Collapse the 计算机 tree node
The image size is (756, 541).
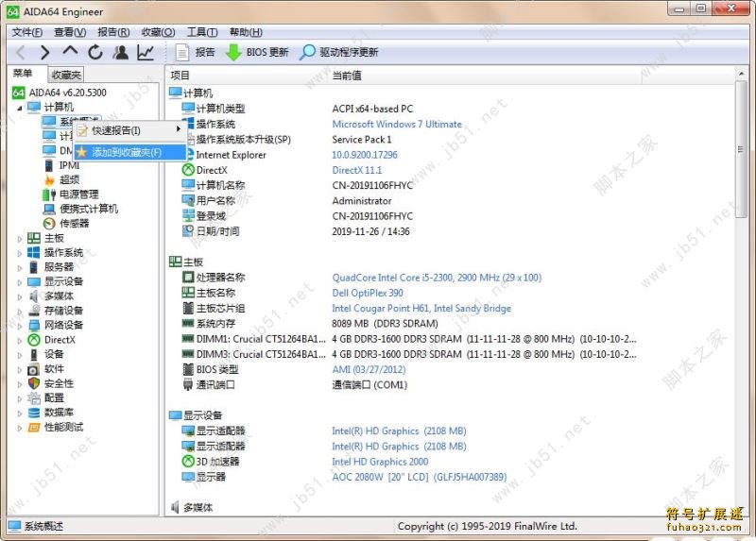[x=20, y=108]
